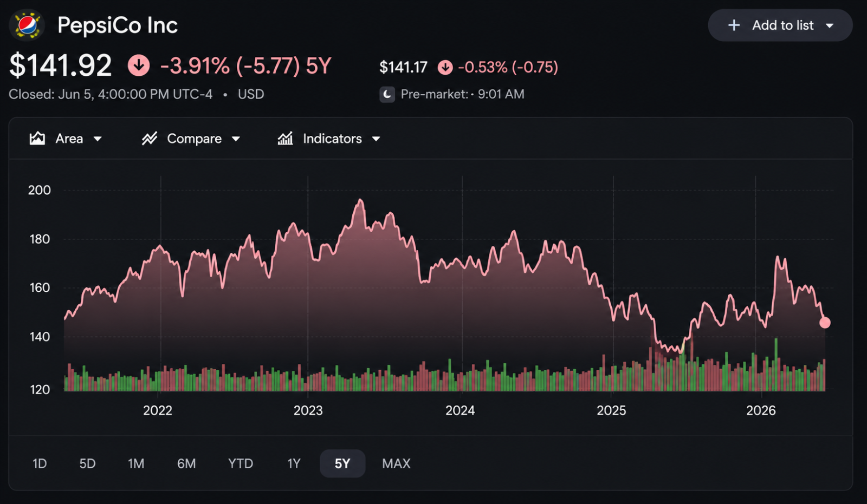
Task: Select the 6M time range
Action: coord(186,463)
